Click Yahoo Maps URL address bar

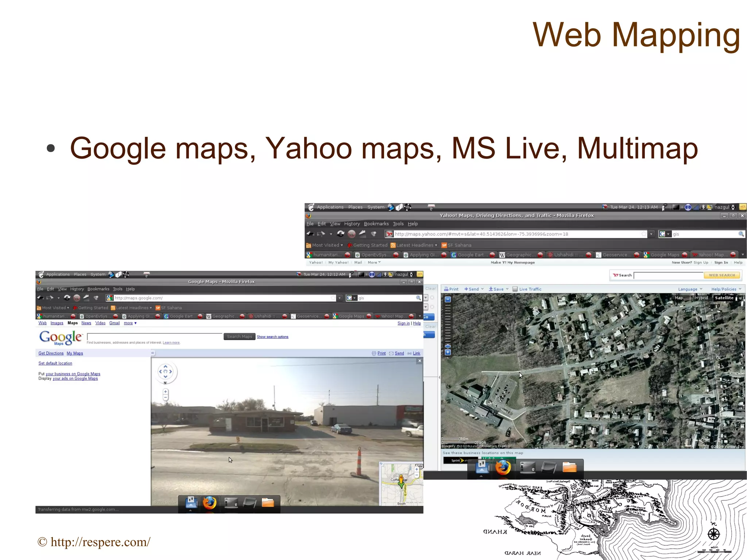(516, 234)
